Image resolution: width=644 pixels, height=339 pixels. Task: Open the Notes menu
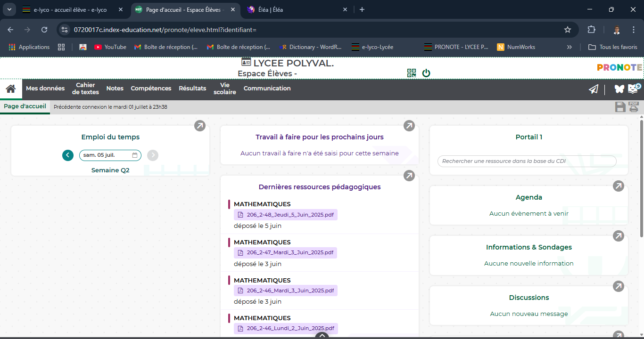coord(115,89)
